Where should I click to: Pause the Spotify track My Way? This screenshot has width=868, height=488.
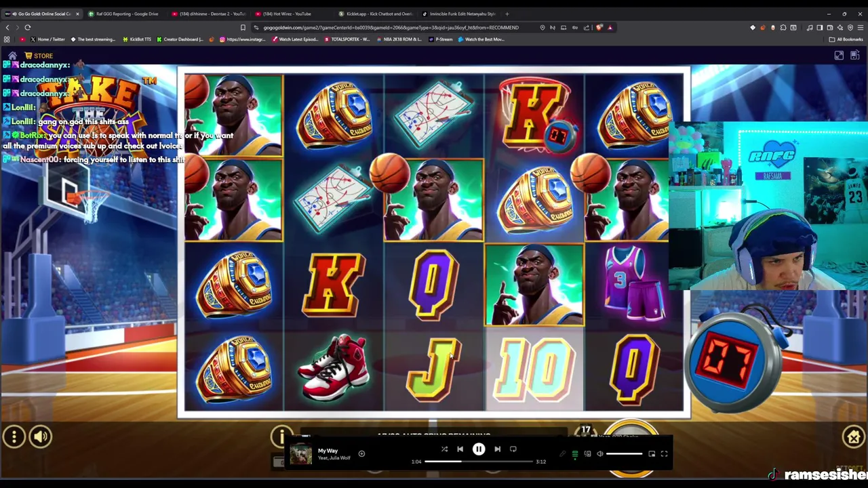478,449
